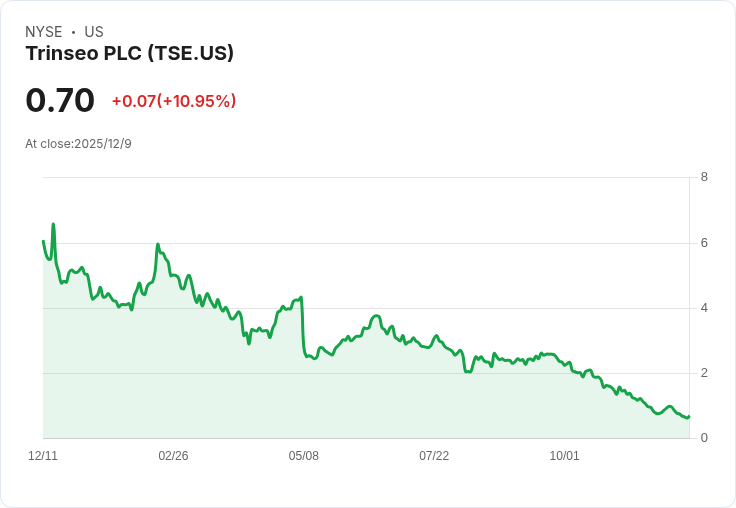Click the Trinseo PLC (TSE.US) title
This screenshot has height=508, width=736.
click(130, 54)
